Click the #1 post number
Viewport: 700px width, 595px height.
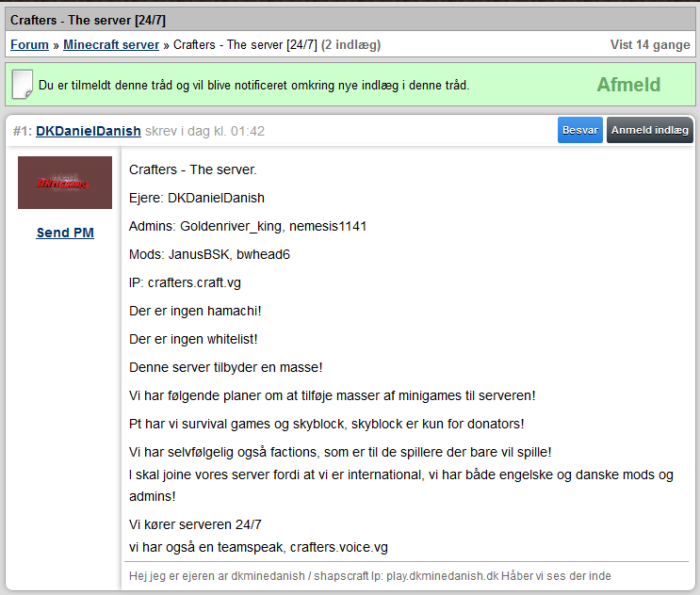[x=22, y=131]
